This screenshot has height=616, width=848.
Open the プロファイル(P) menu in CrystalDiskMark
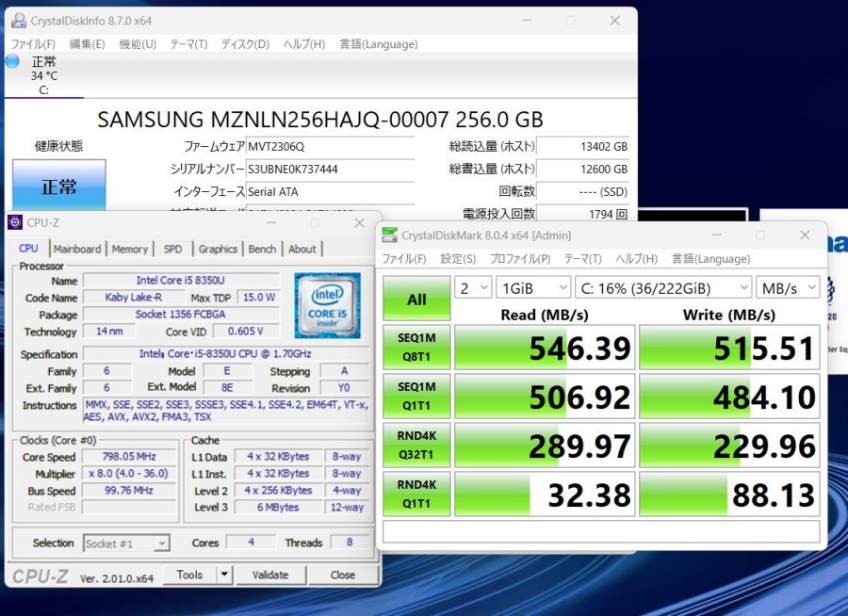pyautogui.click(x=520, y=259)
